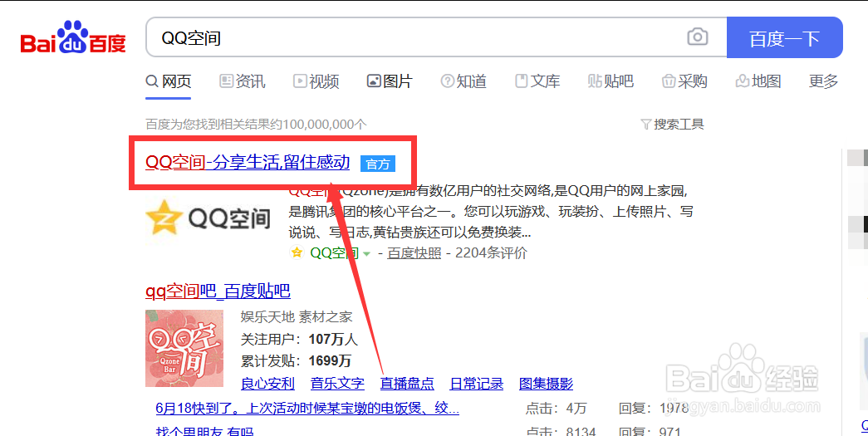Open the 地图 tab
The image size is (868, 436).
coord(758,81)
